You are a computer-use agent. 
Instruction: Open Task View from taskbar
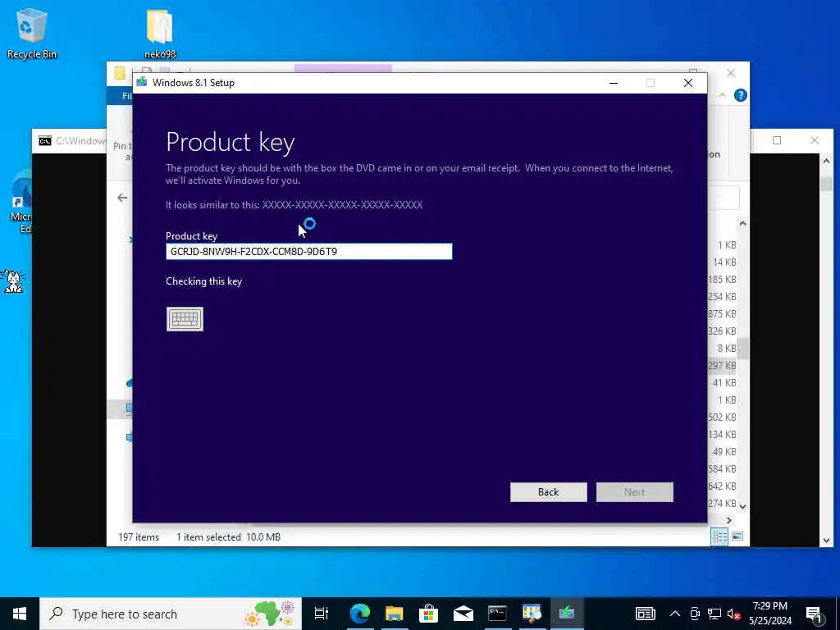point(322,614)
